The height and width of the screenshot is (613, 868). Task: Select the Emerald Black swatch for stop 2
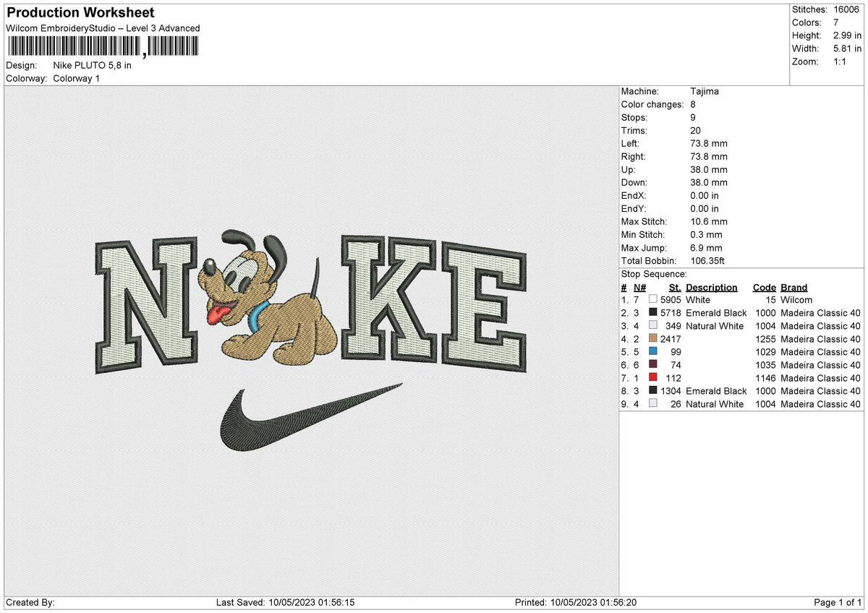(x=653, y=313)
